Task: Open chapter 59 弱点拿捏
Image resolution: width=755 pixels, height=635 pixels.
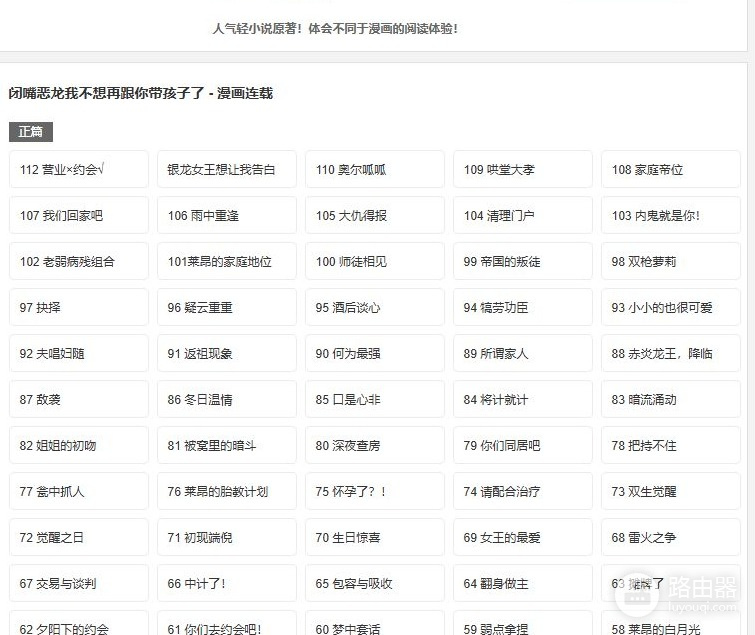Action: pos(523,623)
